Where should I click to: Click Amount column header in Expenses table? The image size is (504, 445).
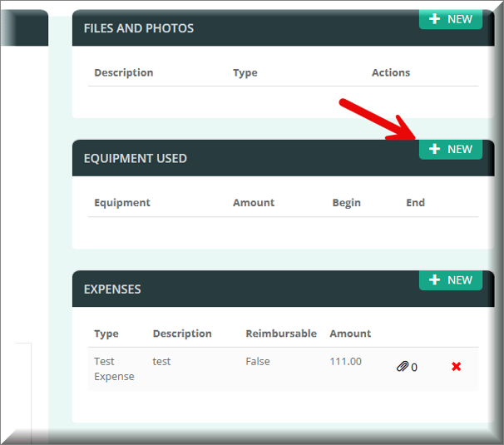(350, 334)
